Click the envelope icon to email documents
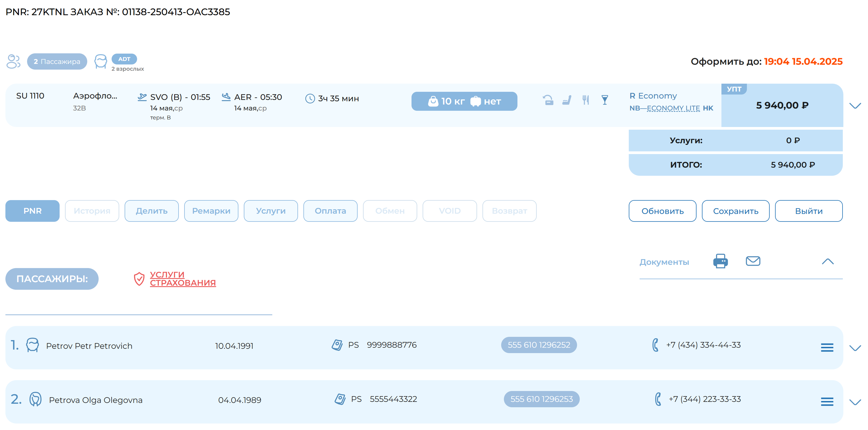 [754, 260]
